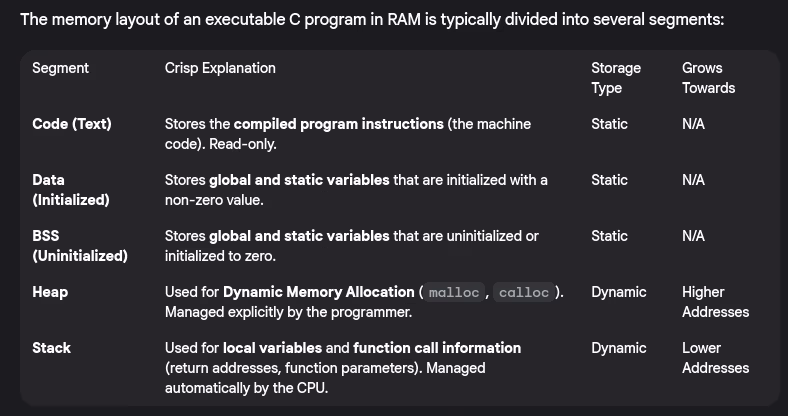Click the calloc code chip
788x416 pixels.
[x=523, y=293]
